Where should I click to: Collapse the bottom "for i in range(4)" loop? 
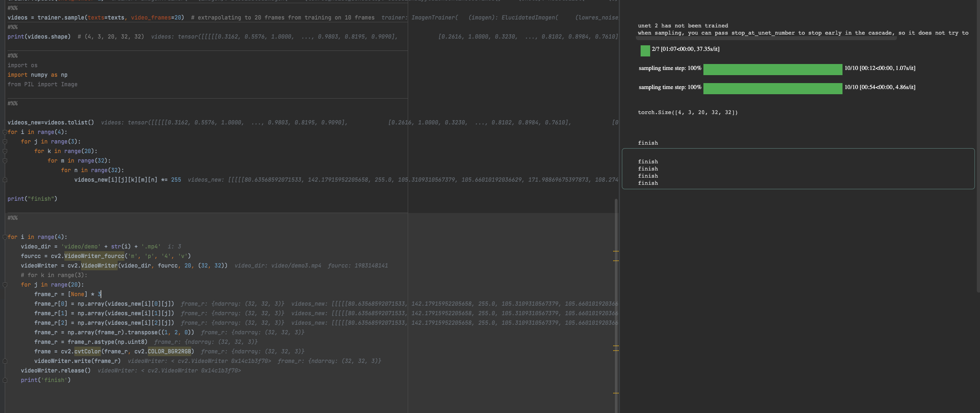(x=5, y=237)
